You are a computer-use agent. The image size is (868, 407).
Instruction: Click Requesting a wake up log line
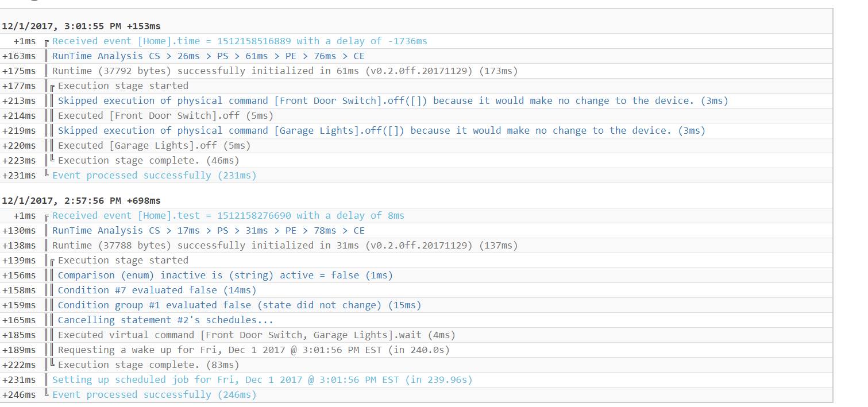coord(254,350)
